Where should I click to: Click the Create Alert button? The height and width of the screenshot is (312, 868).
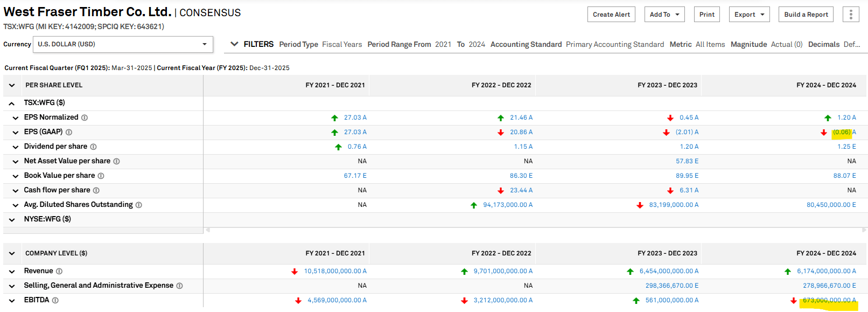(611, 15)
